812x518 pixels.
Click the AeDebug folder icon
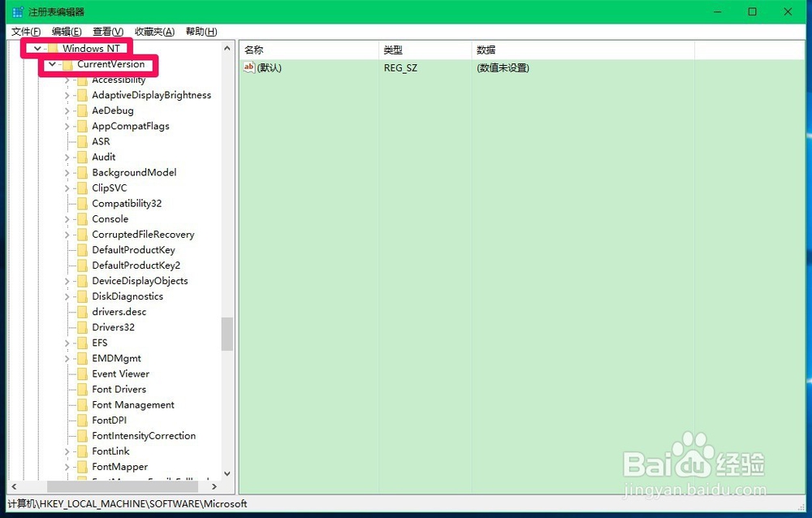pos(82,111)
